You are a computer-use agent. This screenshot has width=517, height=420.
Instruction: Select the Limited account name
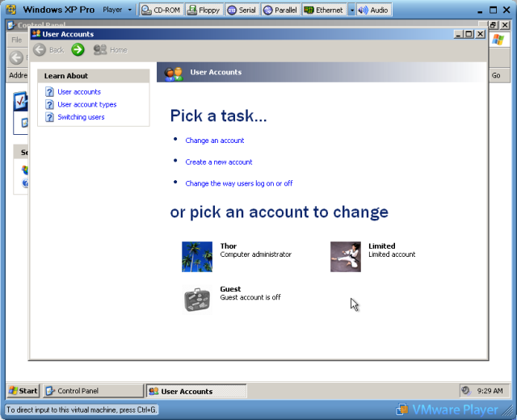click(x=382, y=246)
